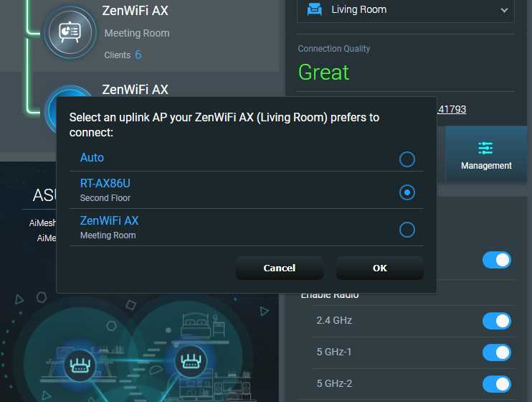Select RT-AX86U Second Floor radio button
The width and height of the screenshot is (532, 402).
click(x=407, y=192)
